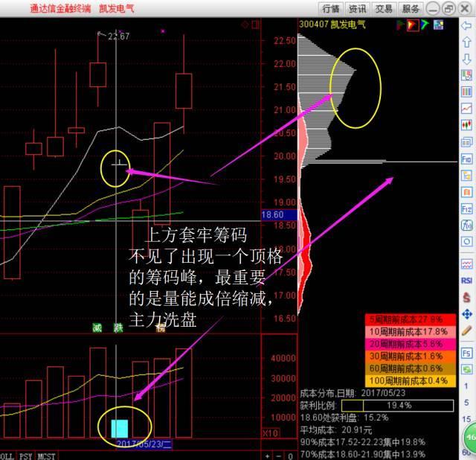The height and width of the screenshot is (460, 476).
Task: Select the PSY indicator tab
Action: pos(26,455)
